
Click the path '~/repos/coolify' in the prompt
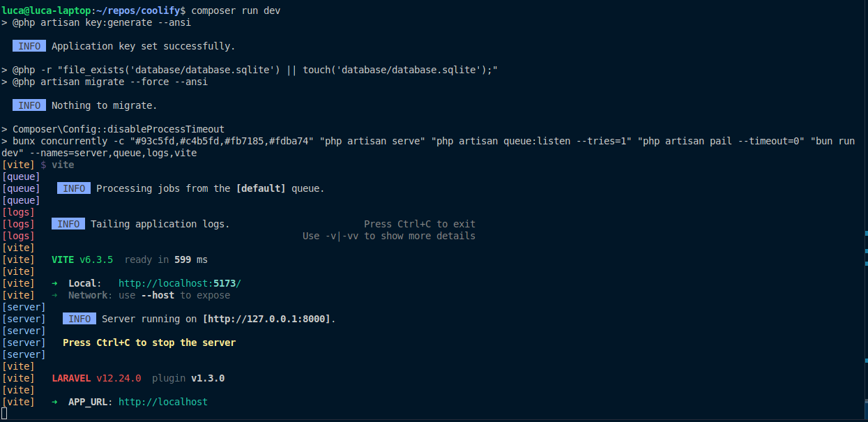[138, 10]
